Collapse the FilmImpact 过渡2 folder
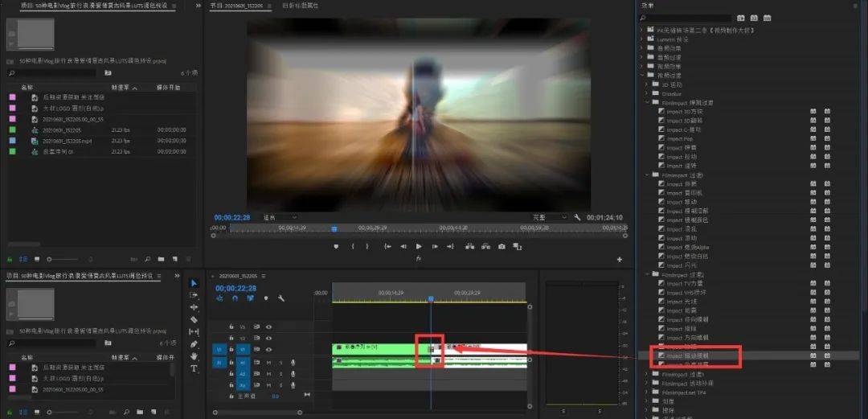This screenshot has height=419, width=868. [x=649, y=274]
